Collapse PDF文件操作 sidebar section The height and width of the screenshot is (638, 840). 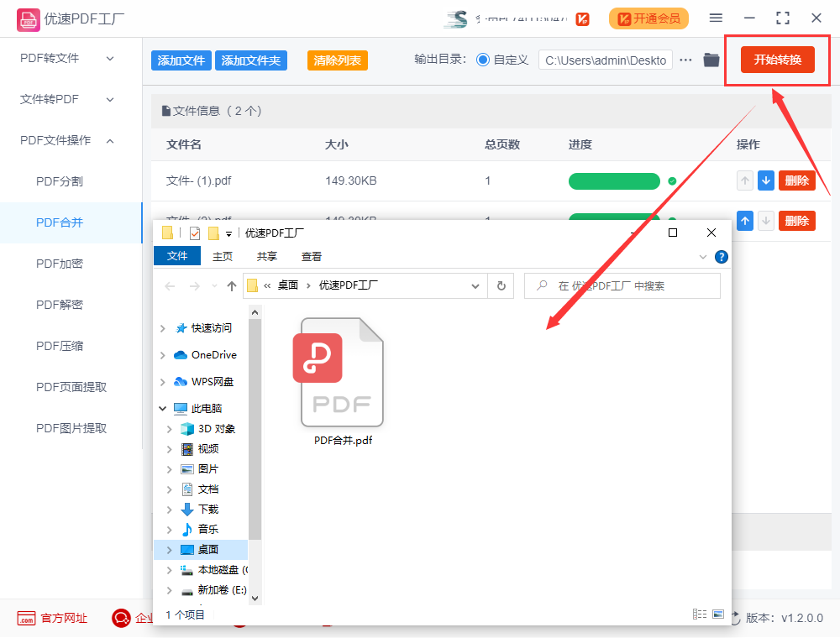tap(67, 141)
